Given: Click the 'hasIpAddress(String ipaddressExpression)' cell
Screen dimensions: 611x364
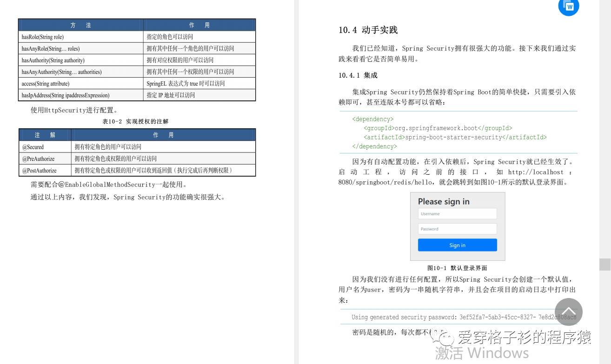Looking at the screenshot, I should coord(81,95).
